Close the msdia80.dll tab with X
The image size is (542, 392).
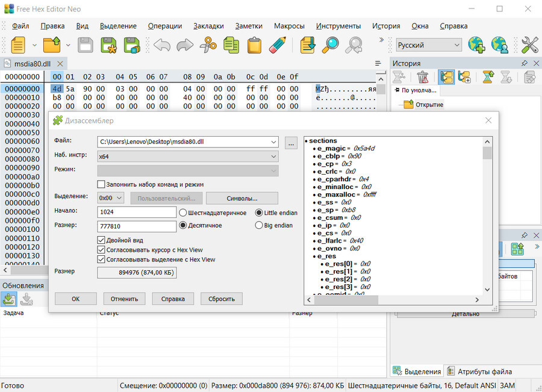pyautogui.click(x=60, y=64)
